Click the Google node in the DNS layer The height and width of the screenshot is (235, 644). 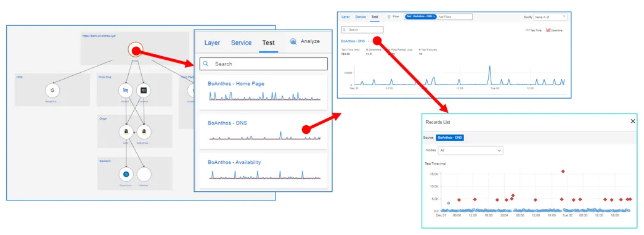tap(52, 91)
